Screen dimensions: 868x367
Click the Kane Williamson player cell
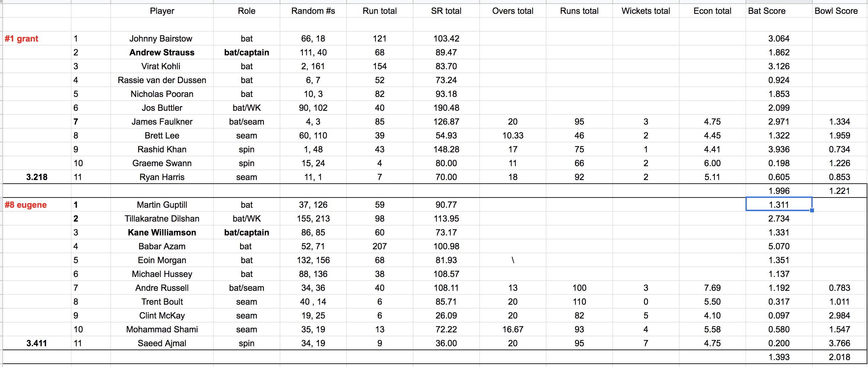[x=162, y=232]
